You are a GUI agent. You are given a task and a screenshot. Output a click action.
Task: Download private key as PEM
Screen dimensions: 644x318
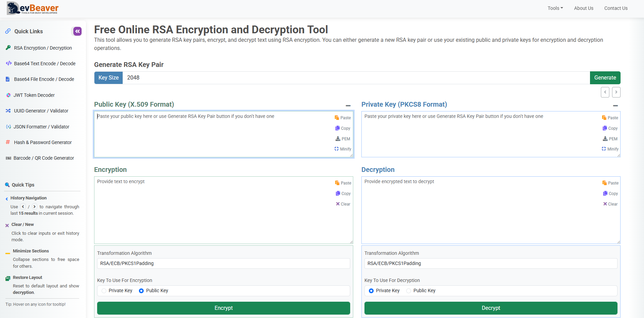(610, 139)
